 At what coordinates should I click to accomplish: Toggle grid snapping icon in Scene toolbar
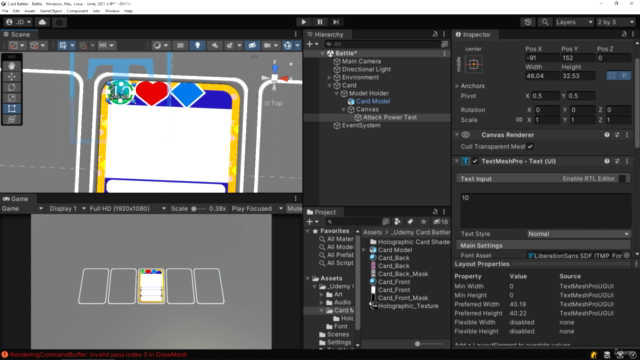click(83, 45)
